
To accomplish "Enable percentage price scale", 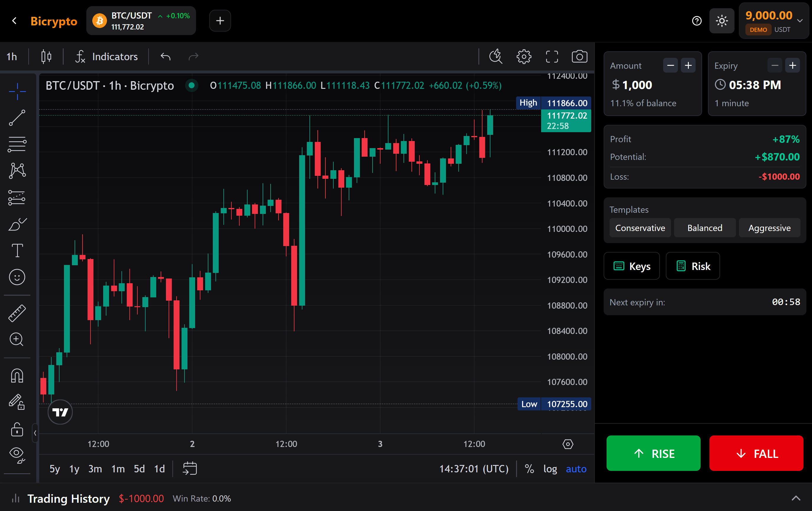I will [529, 469].
